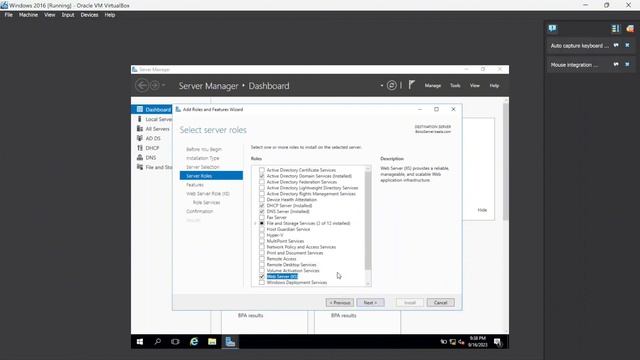640x360 pixels.
Task: Click the Hide link on the dashboard
Action: coord(482,210)
